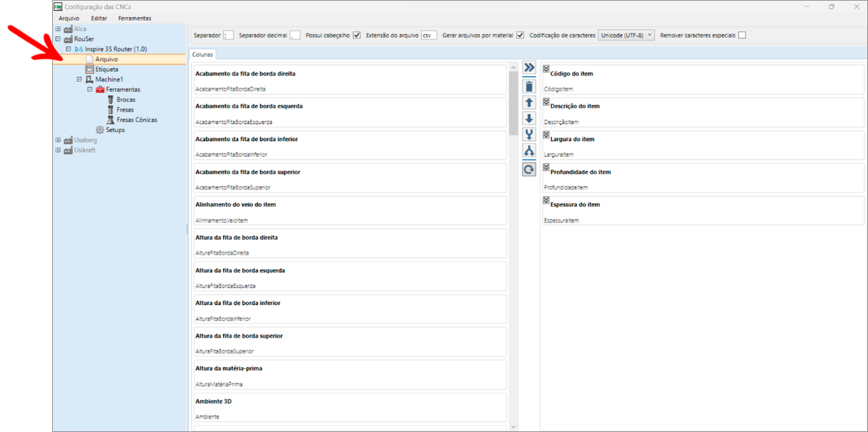
Task: Expand the Usikraft tree node
Action: click(58, 150)
